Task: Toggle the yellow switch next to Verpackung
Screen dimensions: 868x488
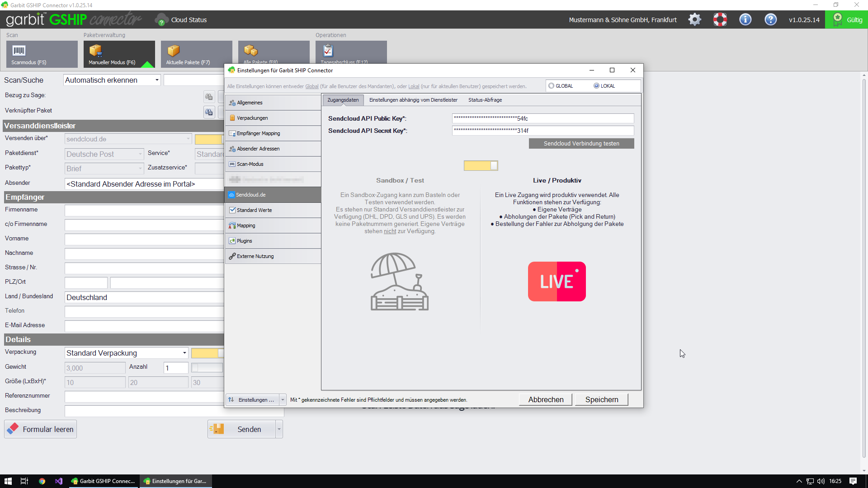Action: tap(208, 353)
